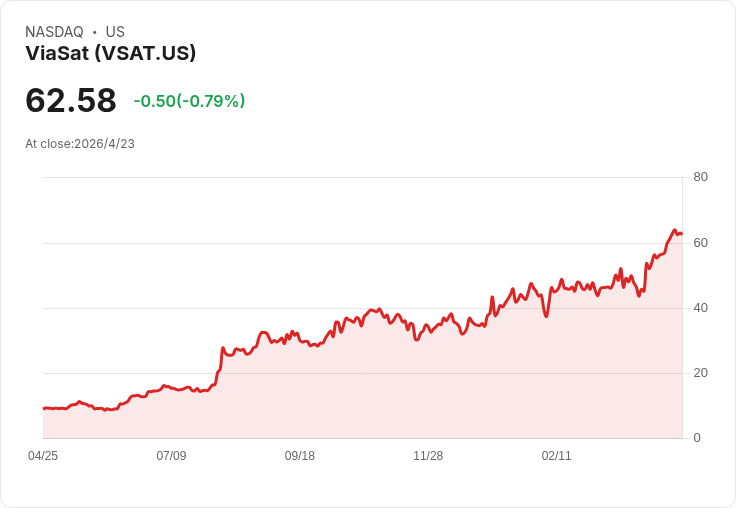Click the US market label
The image size is (736, 508).
(115, 32)
